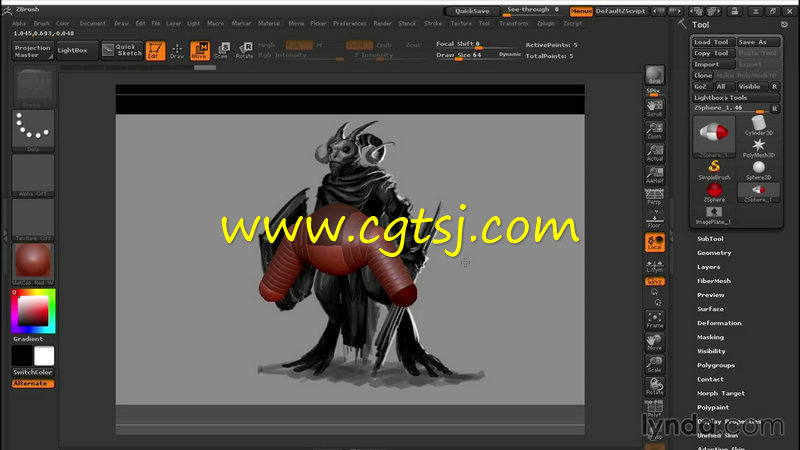Expand the Surface section

(710, 309)
